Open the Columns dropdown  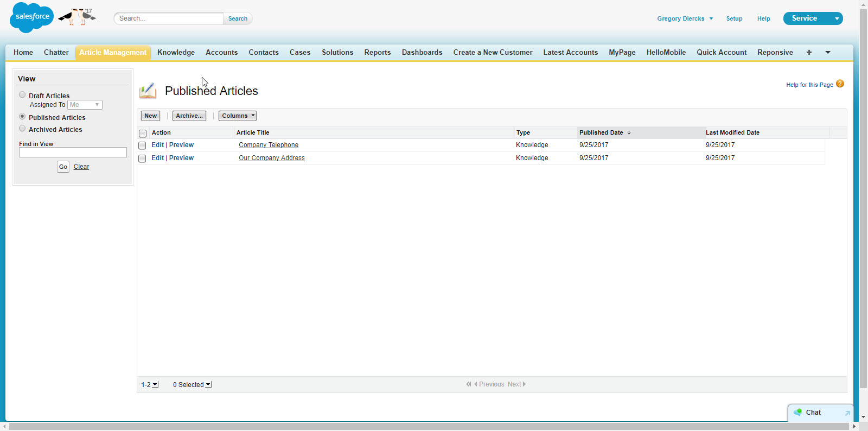[x=238, y=116]
